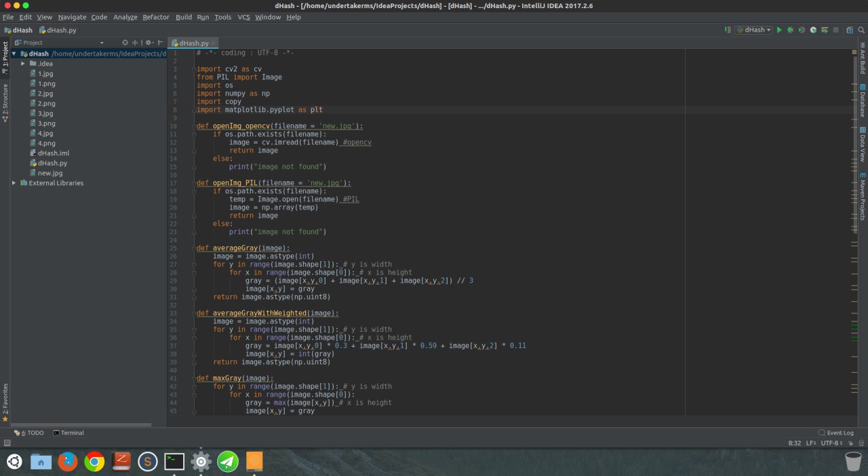Expand External Libraries node
Viewport: 868px width, 476px height.
(14, 183)
